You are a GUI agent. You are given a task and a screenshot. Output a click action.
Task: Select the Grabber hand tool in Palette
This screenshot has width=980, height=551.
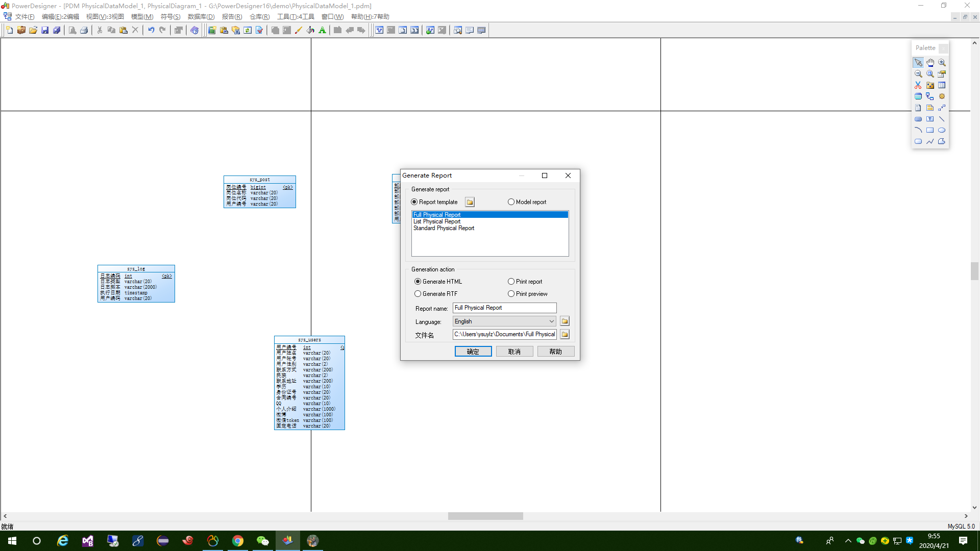click(x=930, y=62)
